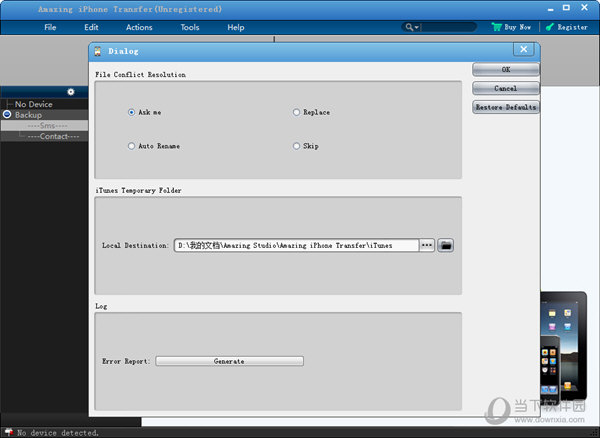Click the OK button
The width and height of the screenshot is (600, 438).
point(505,69)
